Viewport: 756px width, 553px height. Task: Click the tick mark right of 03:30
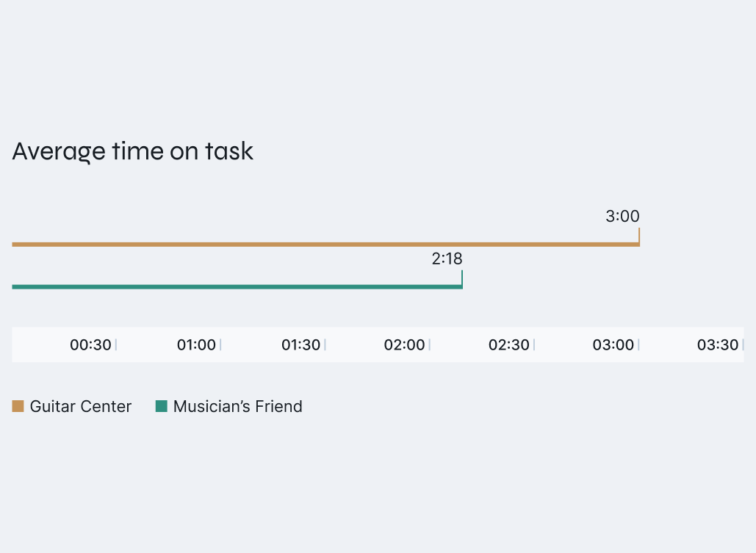pos(742,345)
